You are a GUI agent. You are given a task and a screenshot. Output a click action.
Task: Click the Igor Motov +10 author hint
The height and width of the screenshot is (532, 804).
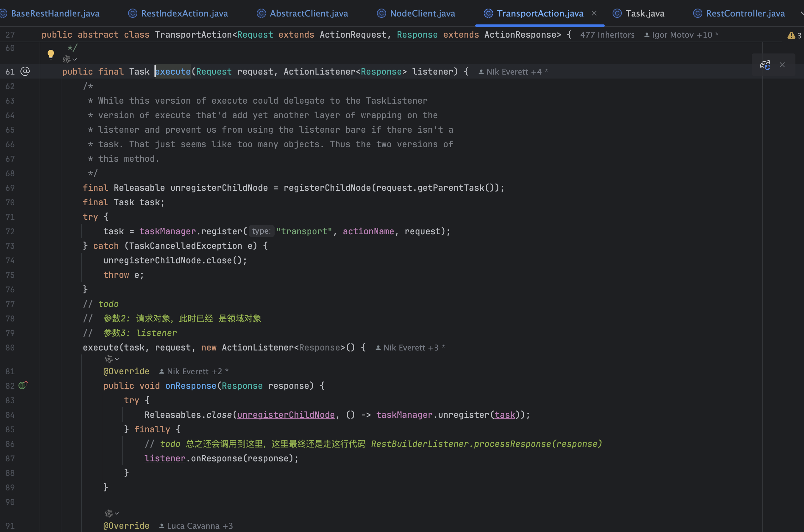(x=681, y=35)
